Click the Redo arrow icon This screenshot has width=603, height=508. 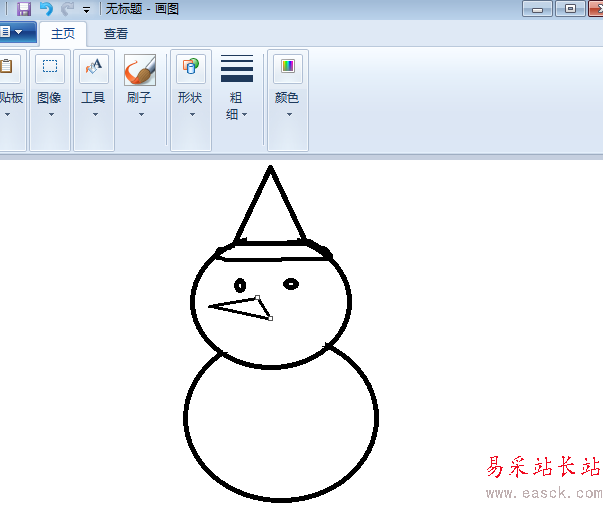pos(68,8)
